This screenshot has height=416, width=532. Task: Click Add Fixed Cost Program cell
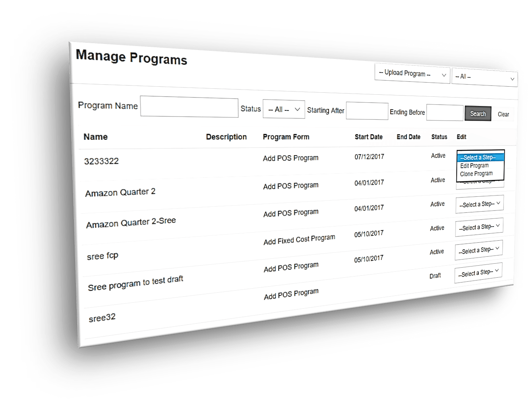299,240
